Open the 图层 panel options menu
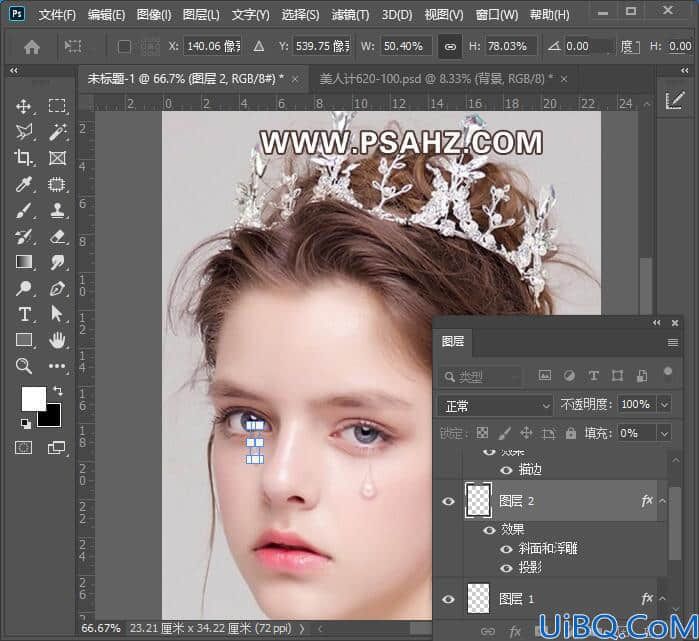Image resolution: width=699 pixels, height=641 pixels. click(673, 342)
